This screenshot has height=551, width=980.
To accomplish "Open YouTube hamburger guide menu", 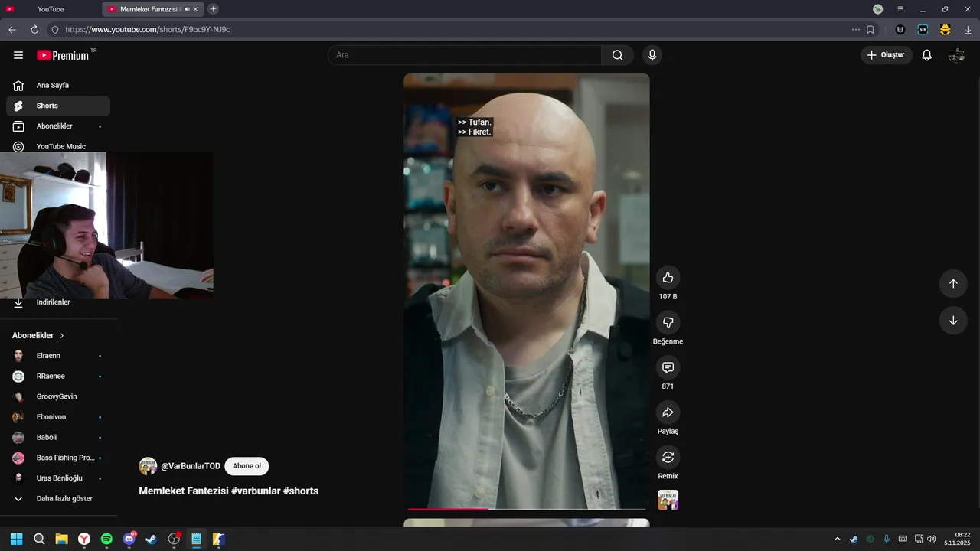I will (18, 55).
